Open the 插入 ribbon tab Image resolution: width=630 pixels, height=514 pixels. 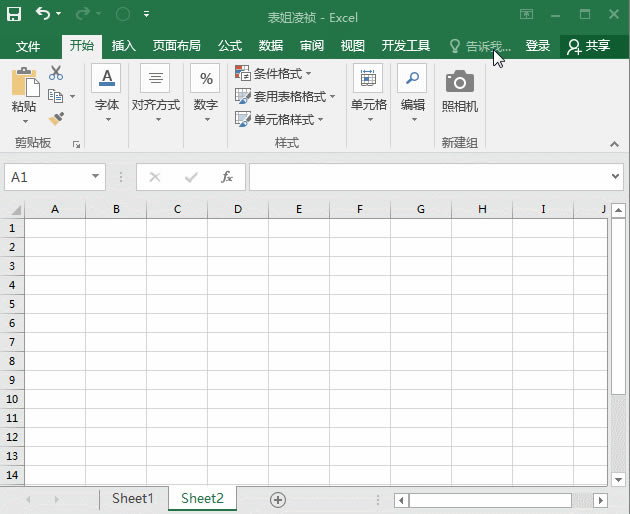pyautogui.click(x=124, y=46)
